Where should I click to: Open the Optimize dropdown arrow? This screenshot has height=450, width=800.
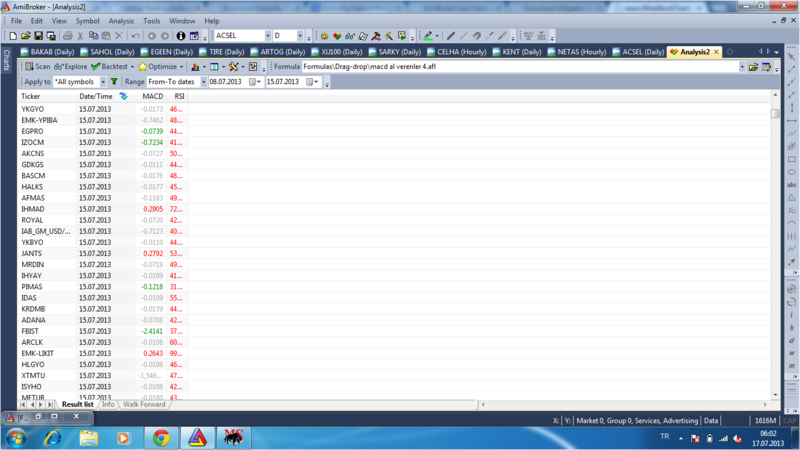(x=181, y=67)
